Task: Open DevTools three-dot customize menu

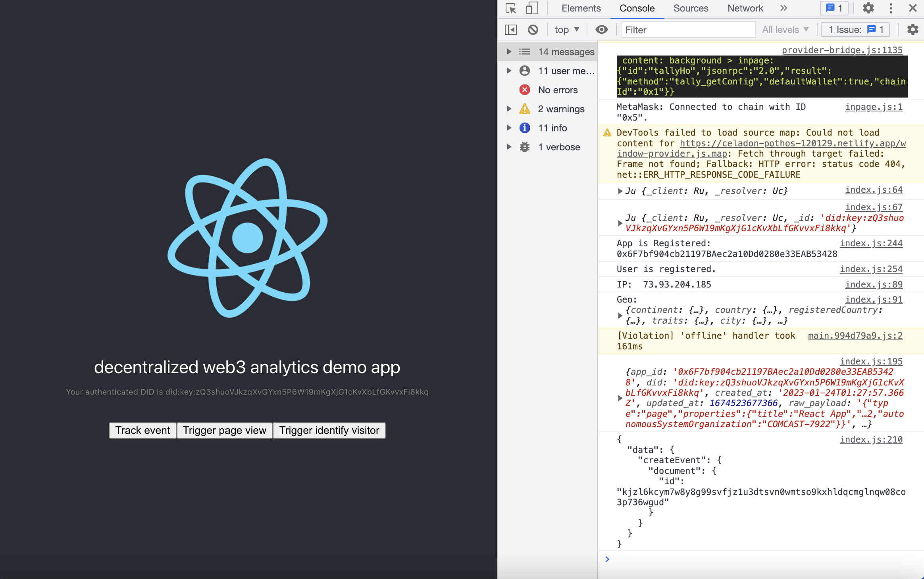Action: point(891,8)
